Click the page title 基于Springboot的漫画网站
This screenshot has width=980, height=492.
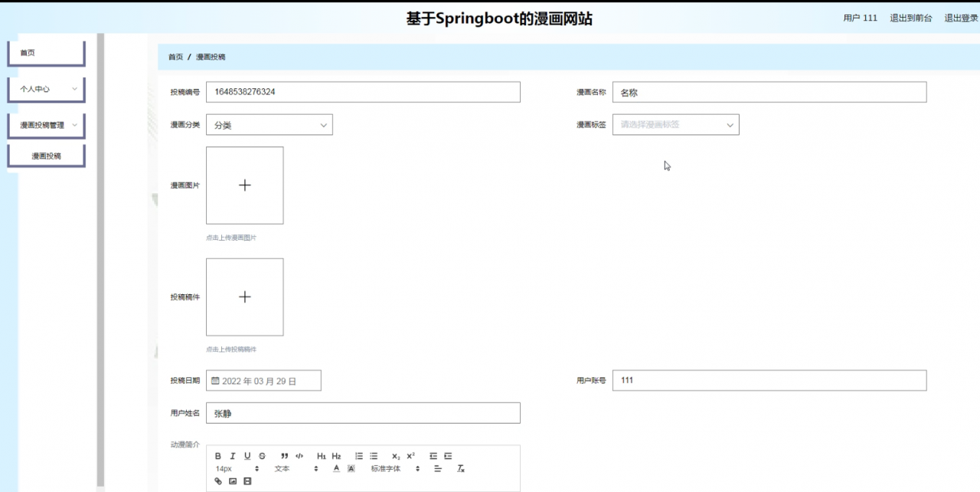[499, 19]
